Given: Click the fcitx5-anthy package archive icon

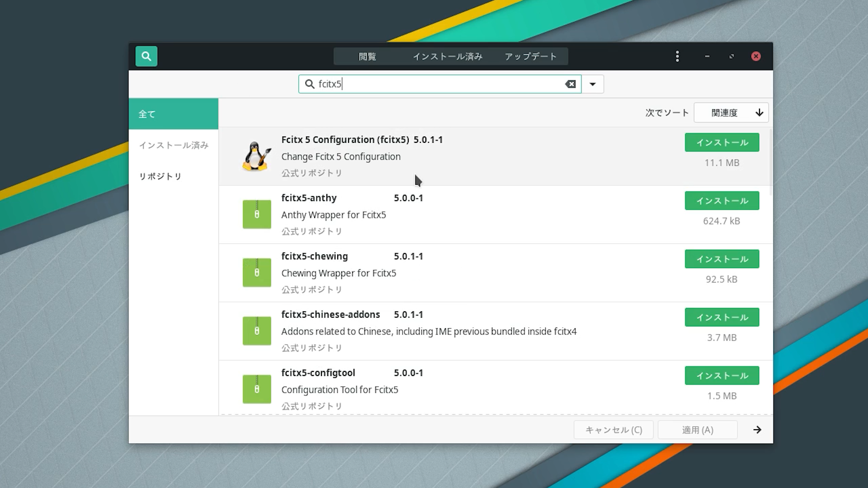Looking at the screenshot, I should 256,214.
